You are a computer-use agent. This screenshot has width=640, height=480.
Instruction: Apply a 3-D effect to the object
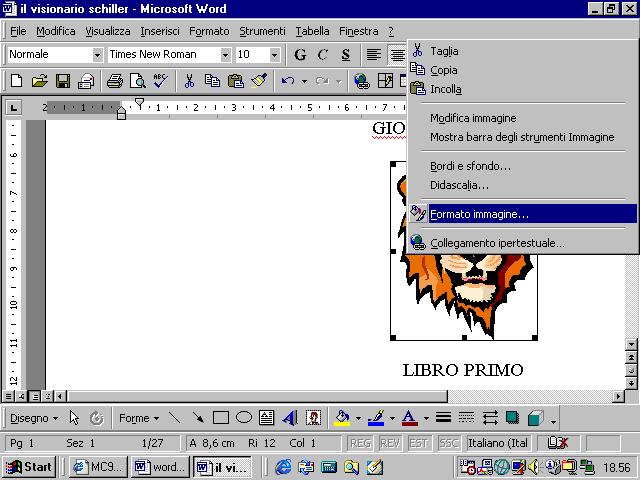click(536, 418)
